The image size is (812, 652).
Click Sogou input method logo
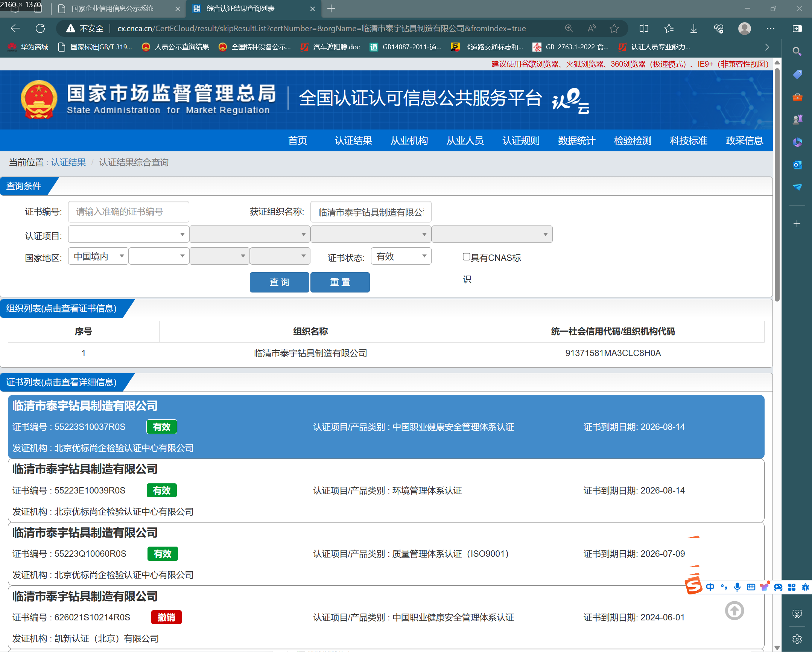(x=693, y=586)
